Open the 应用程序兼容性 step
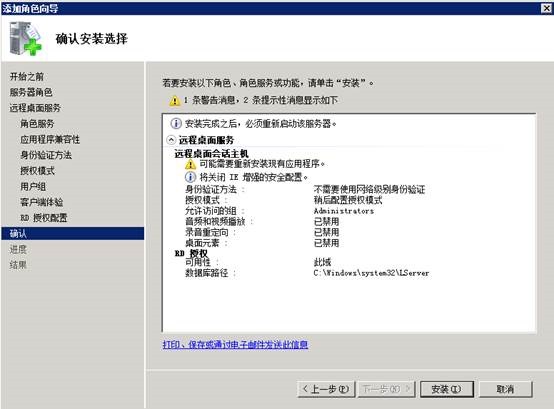554x409 pixels. coord(50,140)
